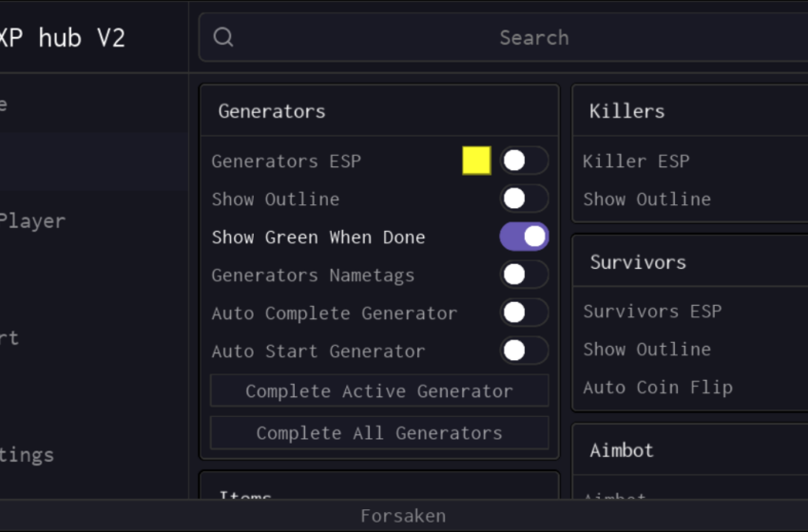
Task: Disable Show Green When Done toggle
Action: coord(524,237)
